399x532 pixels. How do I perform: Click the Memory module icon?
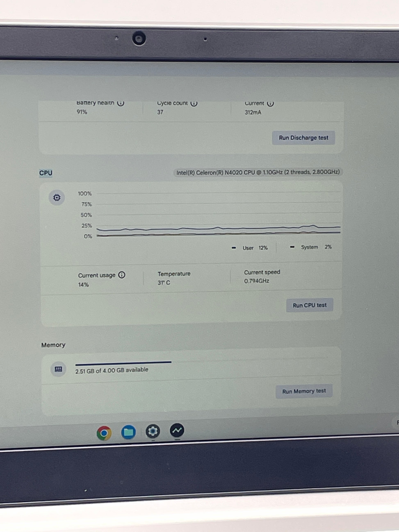click(x=58, y=369)
